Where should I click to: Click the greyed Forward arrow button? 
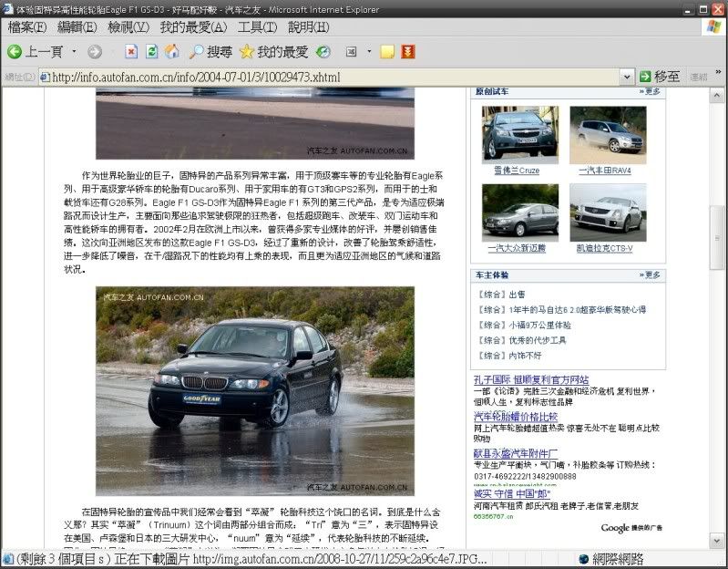(x=95, y=52)
